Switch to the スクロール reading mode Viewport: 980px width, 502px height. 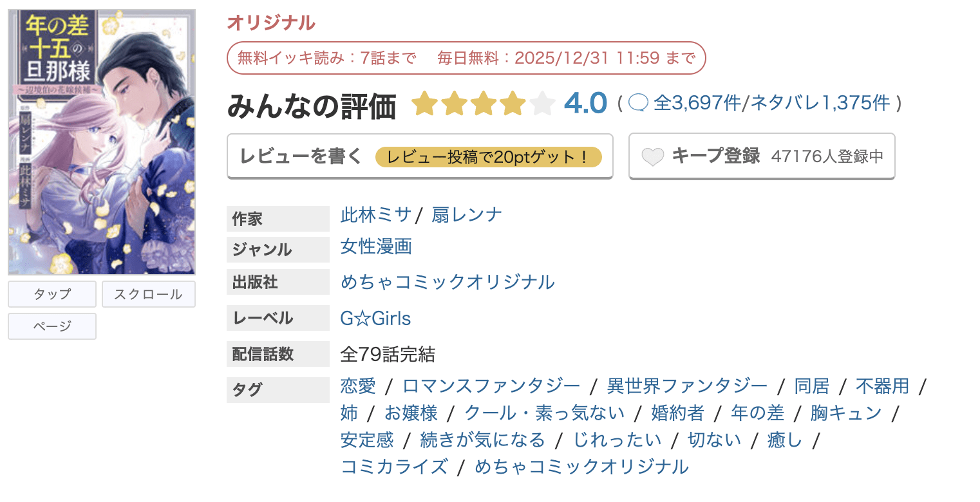pyautogui.click(x=148, y=294)
